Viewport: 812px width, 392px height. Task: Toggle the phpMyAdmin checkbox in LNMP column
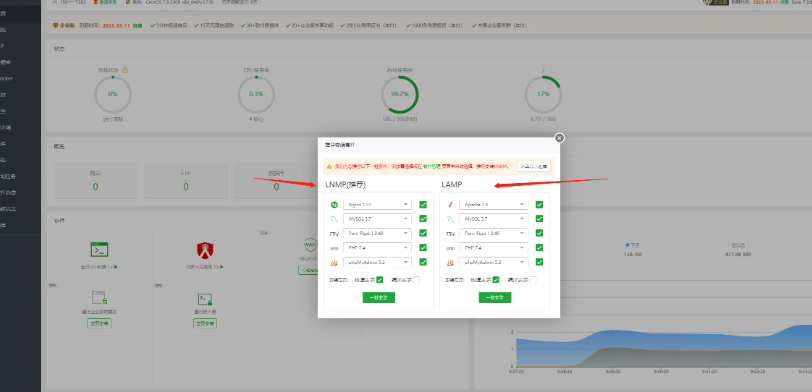pyautogui.click(x=423, y=262)
